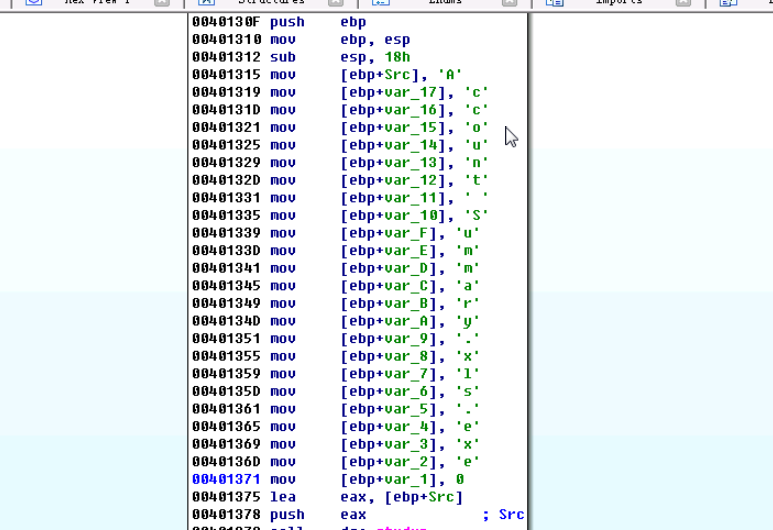Select variable [ebp+var_3]

(388, 445)
